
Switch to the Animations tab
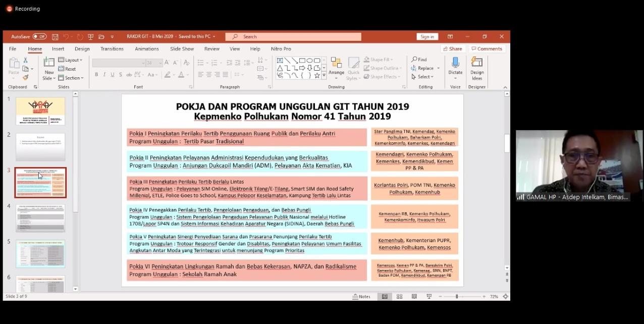147,49
